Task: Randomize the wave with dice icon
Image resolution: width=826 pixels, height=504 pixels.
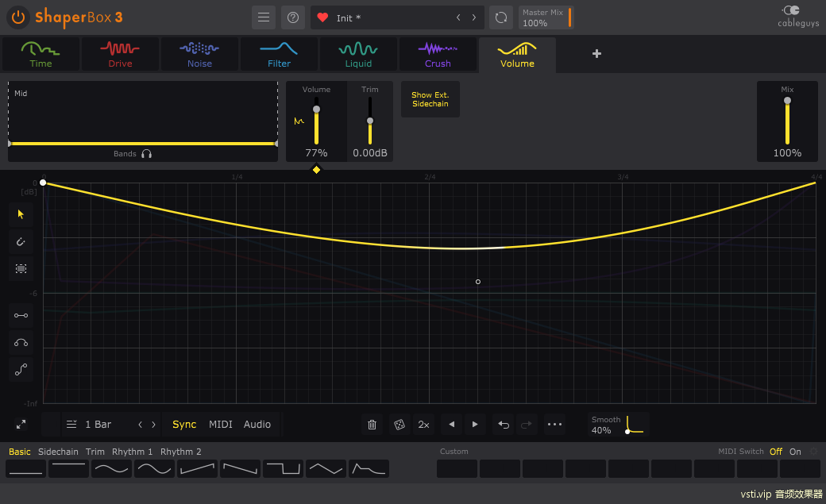Action: [399, 425]
